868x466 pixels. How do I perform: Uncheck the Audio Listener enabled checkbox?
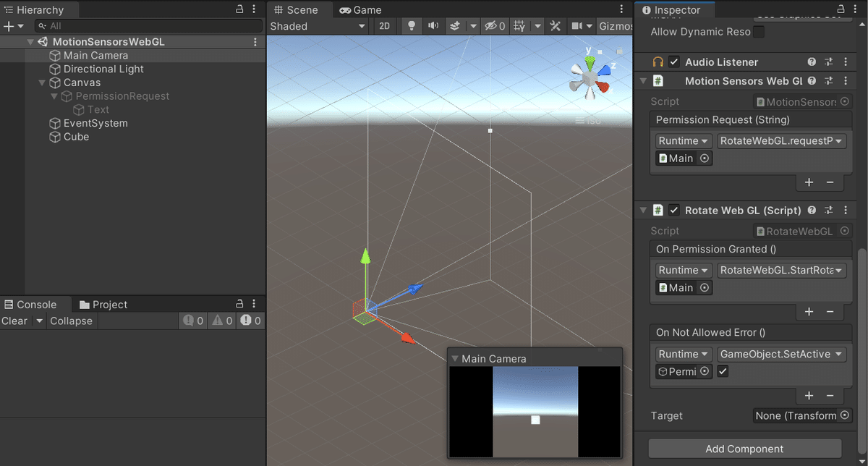coord(674,62)
